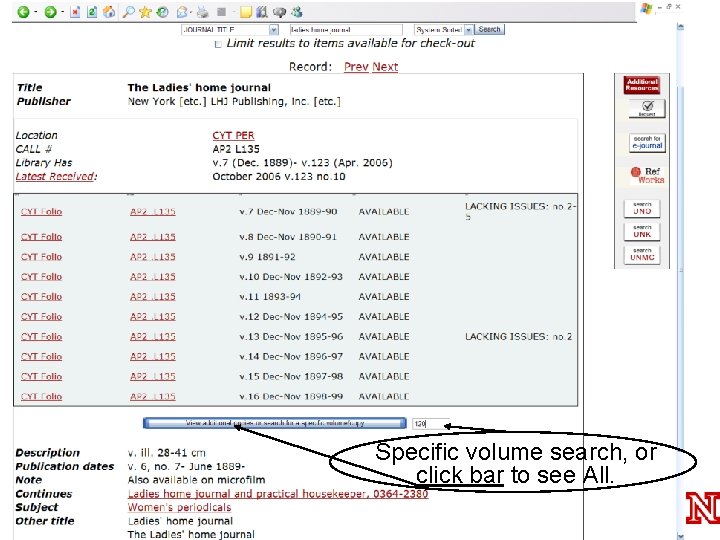Open the Messenger people toolbar icon
This screenshot has width=720, height=540.
click(297, 12)
